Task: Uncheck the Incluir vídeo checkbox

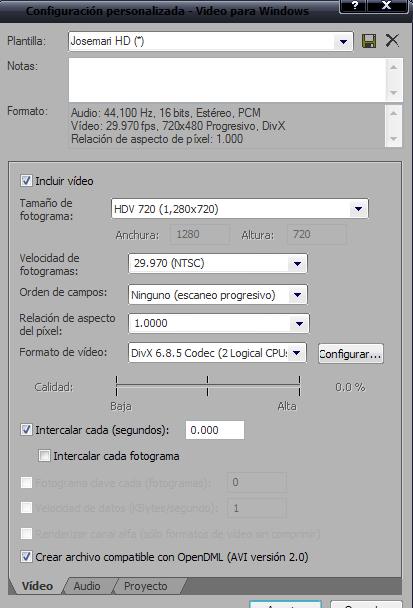Action: pyautogui.click(x=26, y=181)
